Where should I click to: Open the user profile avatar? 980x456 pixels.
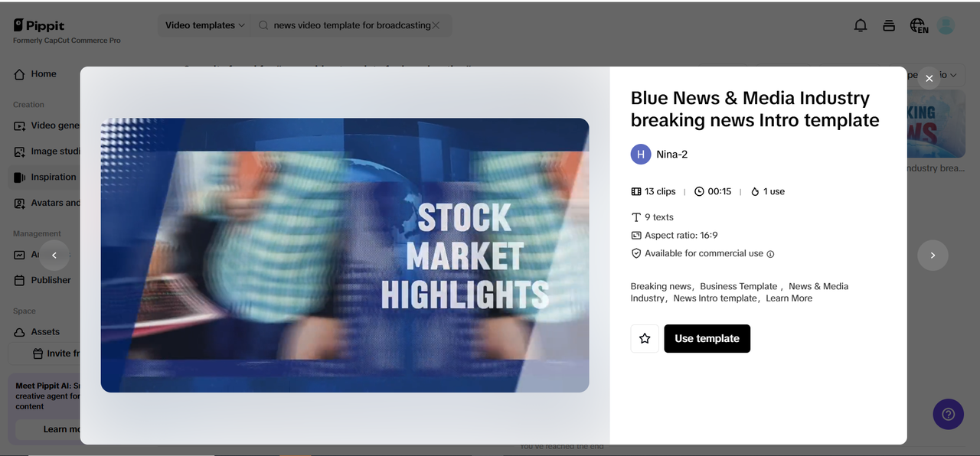coord(946,25)
